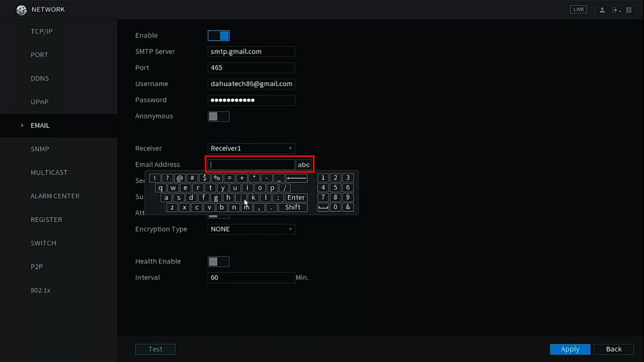Image resolution: width=644 pixels, height=362 pixels.
Task: Click the SMTP Server field
Action: click(x=251, y=52)
